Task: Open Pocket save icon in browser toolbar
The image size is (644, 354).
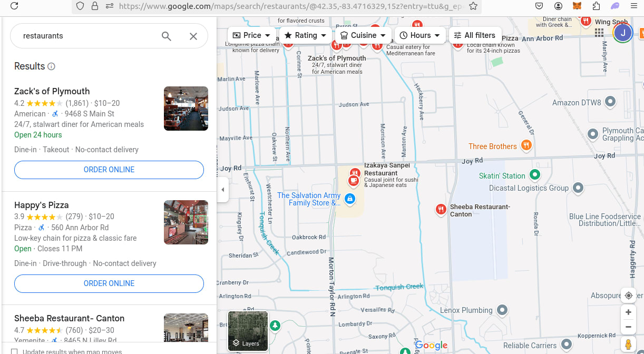Action: tap(539, 6)
